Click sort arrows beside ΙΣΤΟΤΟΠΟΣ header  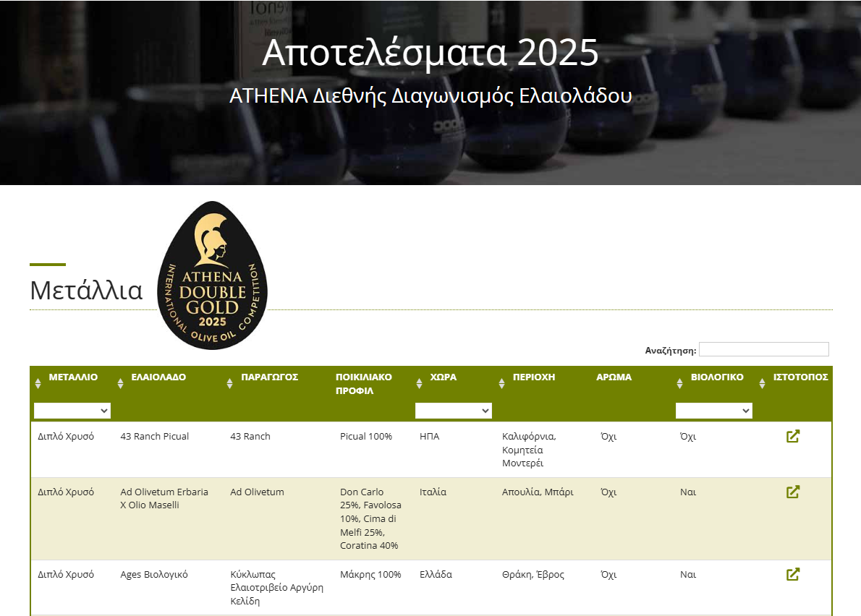tap(762, 383)
